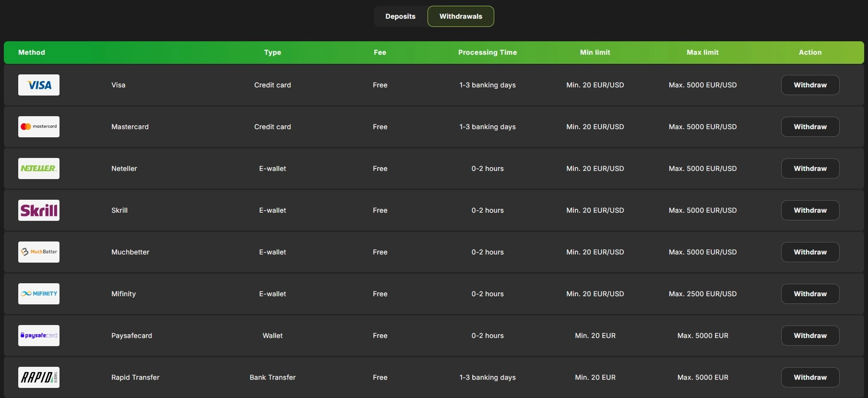This screenshot has width=868, height=398.
Task: Click the Neteller logo icon
Action: pyautogui.click(x=39, y=169)
